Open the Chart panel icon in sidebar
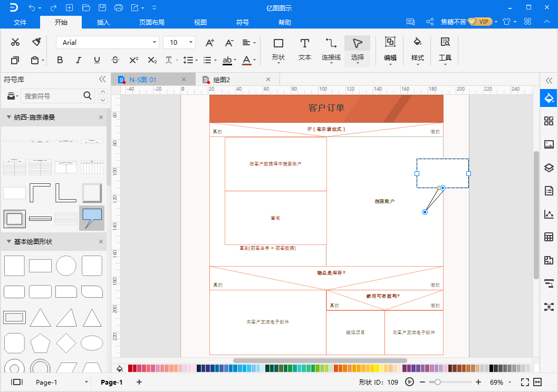Image resolution: width=558 pixels, height=392 pixels. (549, 214)
